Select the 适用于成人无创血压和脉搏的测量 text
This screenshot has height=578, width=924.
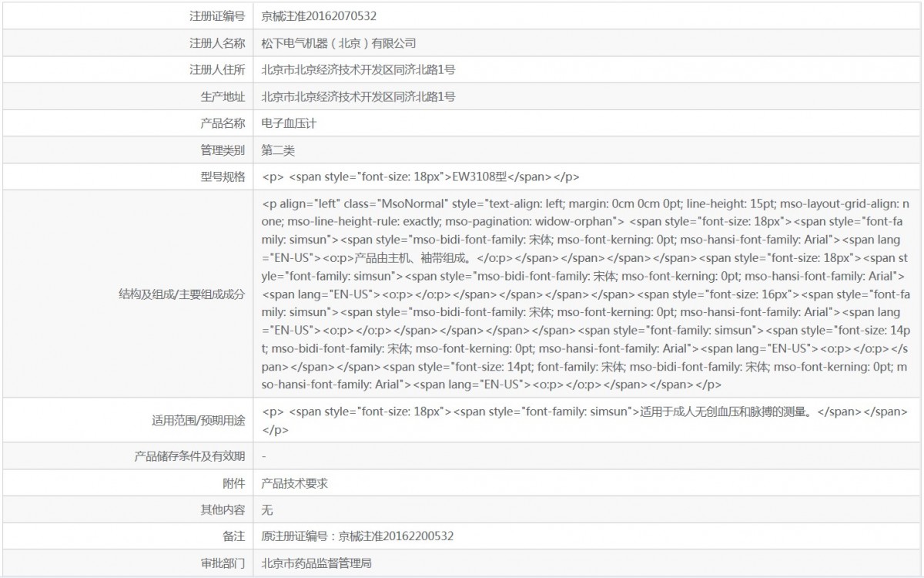585,420
